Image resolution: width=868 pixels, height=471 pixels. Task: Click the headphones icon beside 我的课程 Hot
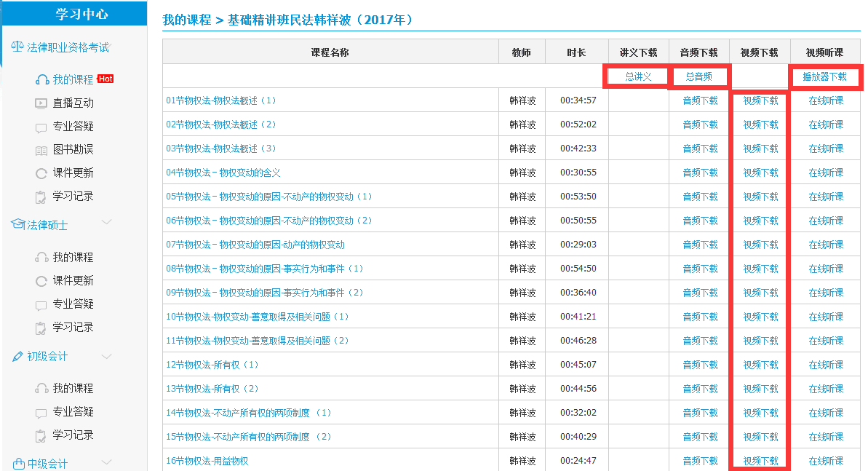pos(41,79)
